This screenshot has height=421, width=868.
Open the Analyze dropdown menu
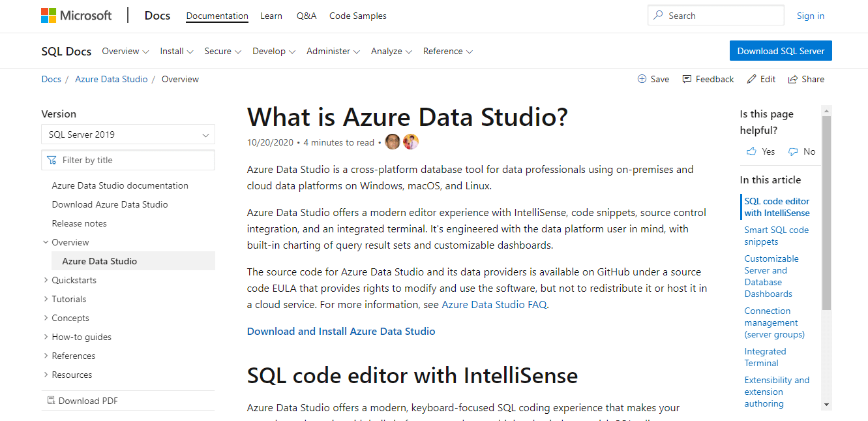coord(391,51)
